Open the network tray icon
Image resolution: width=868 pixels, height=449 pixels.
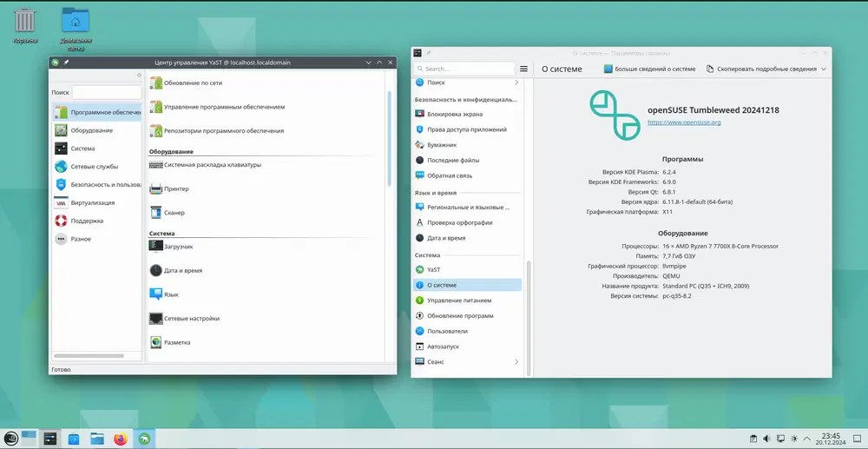[x=780, y=439]
